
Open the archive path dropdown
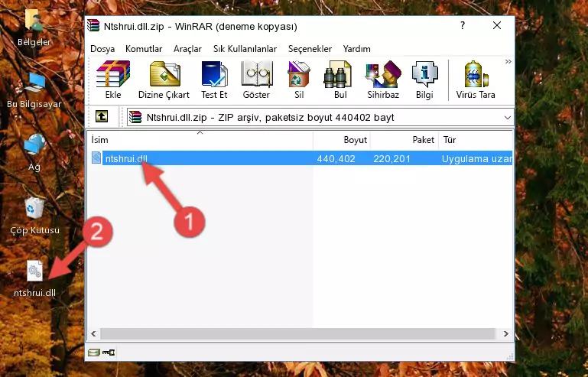point(508,118)
